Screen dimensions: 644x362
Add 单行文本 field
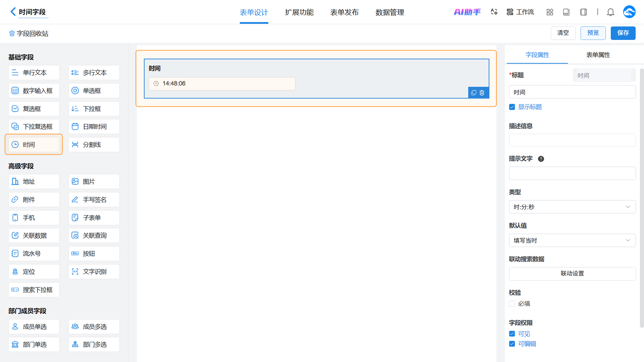click(x=34, y=73)
